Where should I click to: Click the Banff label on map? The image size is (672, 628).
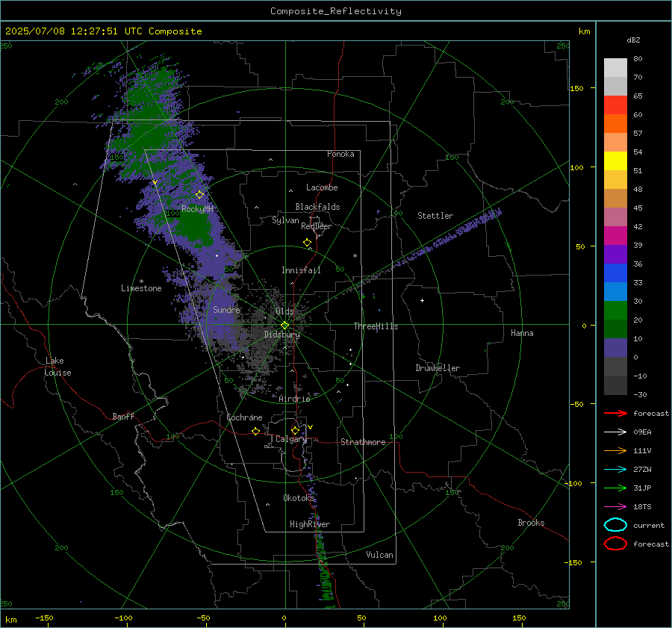(123, 417)
